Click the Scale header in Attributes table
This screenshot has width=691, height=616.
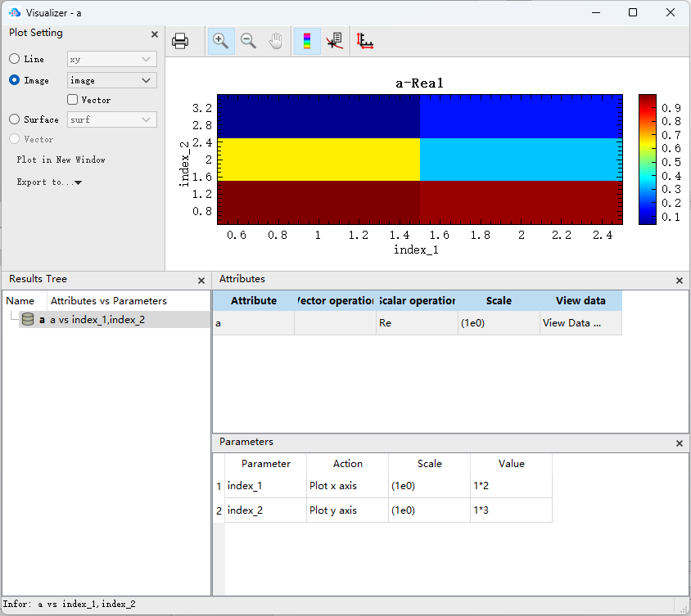tap(499, 300)
